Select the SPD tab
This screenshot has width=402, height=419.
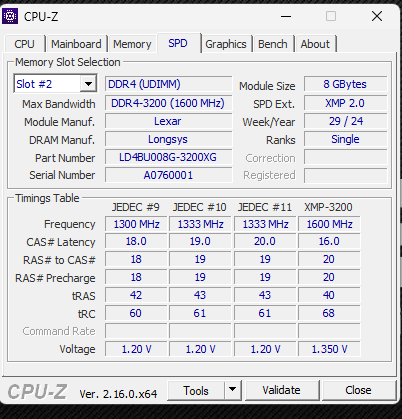(x=178, y=43)
